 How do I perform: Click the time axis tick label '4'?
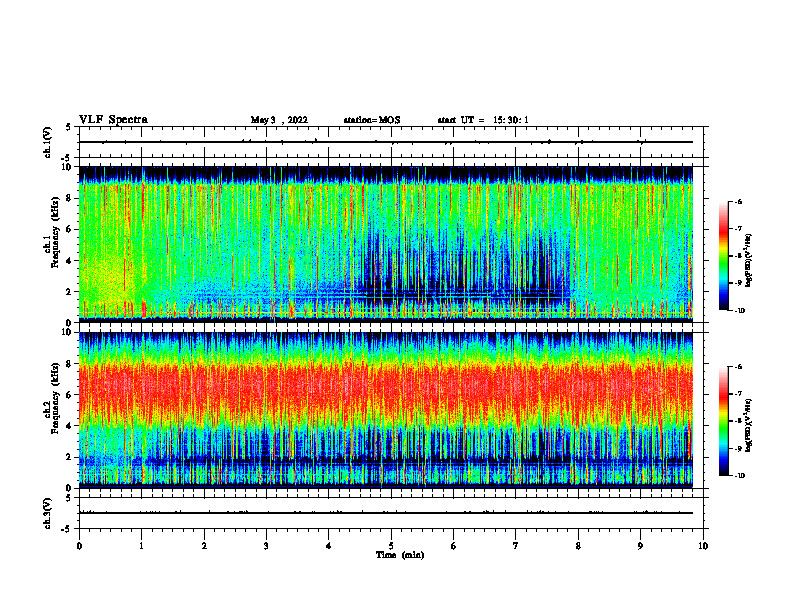point(329,546)
